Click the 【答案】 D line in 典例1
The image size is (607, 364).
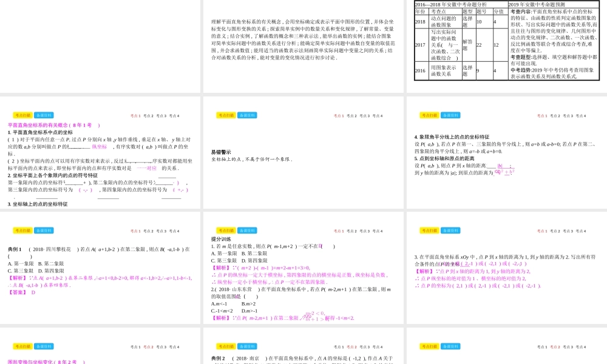coord(22,292)
